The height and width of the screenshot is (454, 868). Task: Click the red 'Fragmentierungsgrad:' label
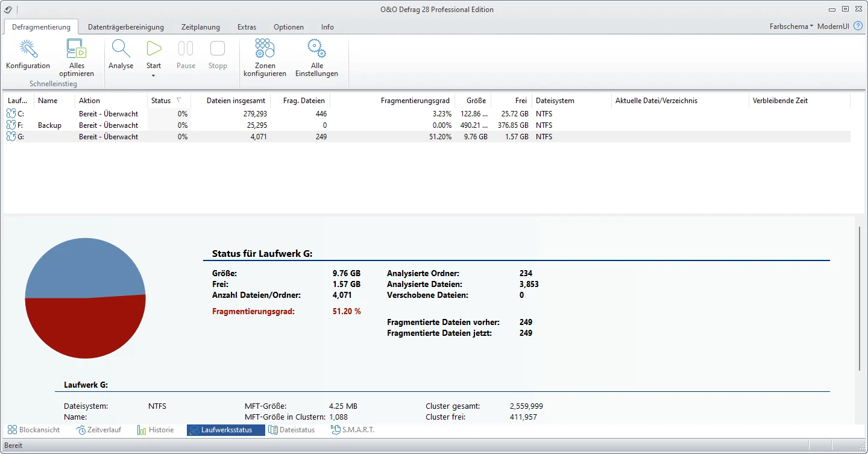pos(253,312)
